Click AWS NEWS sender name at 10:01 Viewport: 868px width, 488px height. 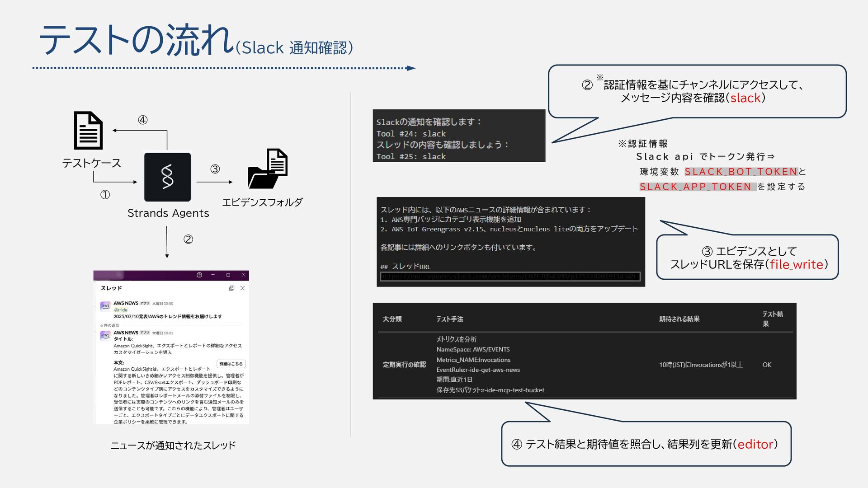click(x=126, y=333)
